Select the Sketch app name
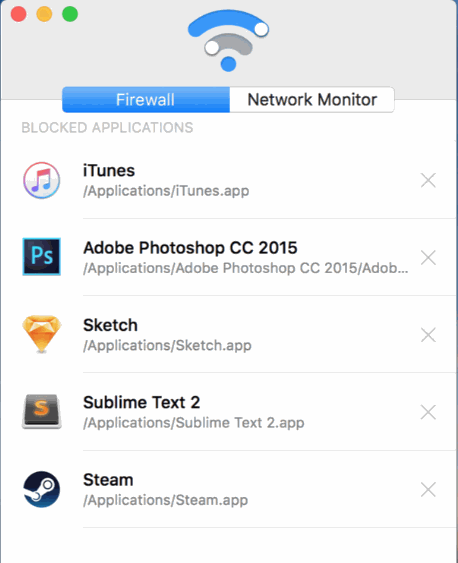 coord(110,325)
